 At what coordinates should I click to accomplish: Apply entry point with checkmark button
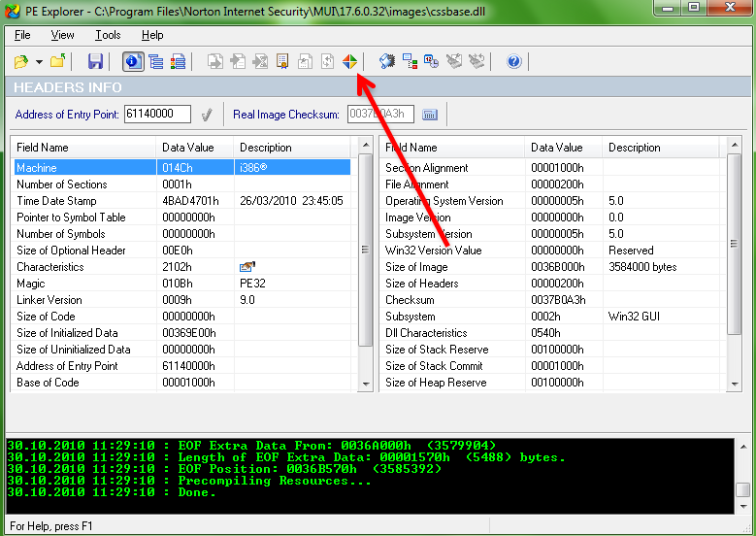[206, 115]
